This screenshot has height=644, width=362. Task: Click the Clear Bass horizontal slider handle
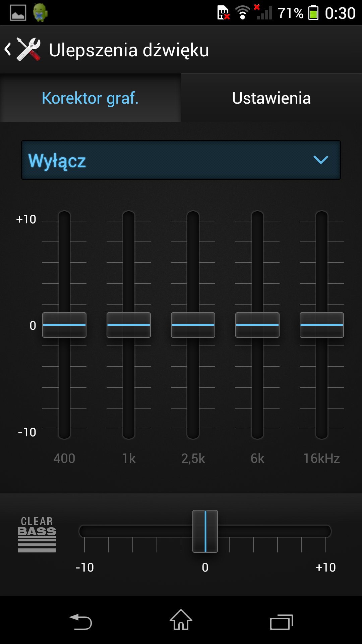[205, 531]
